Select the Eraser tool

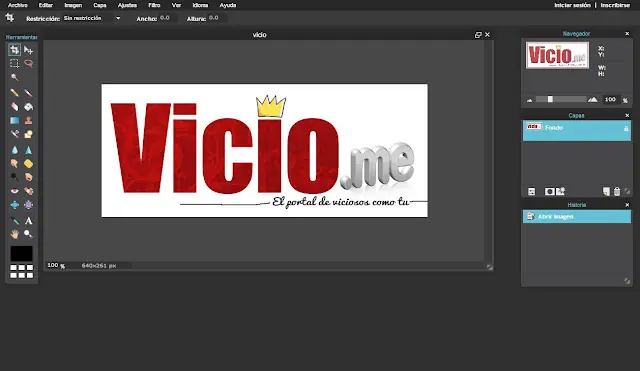14,107
